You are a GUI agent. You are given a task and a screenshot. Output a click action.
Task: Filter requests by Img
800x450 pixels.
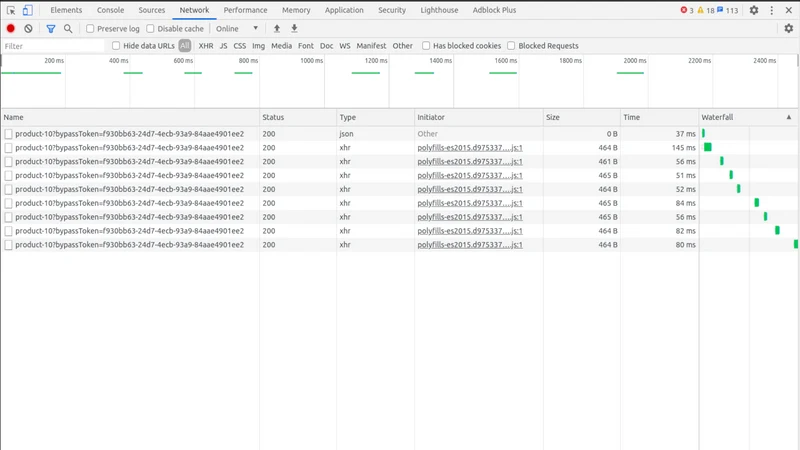259,46
